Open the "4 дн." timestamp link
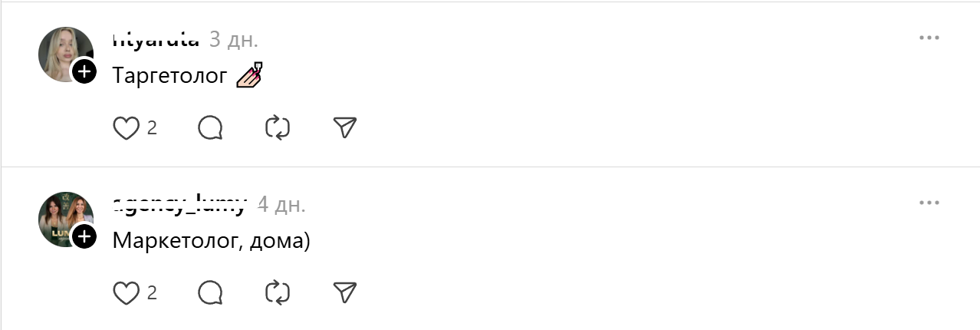 coord(281,204)
